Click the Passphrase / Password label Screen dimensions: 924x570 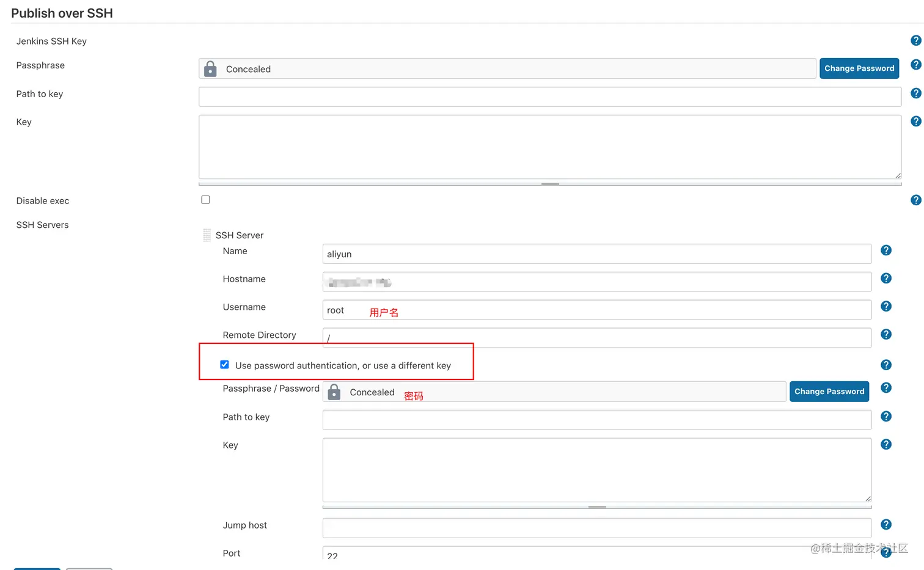coord(271,389)
